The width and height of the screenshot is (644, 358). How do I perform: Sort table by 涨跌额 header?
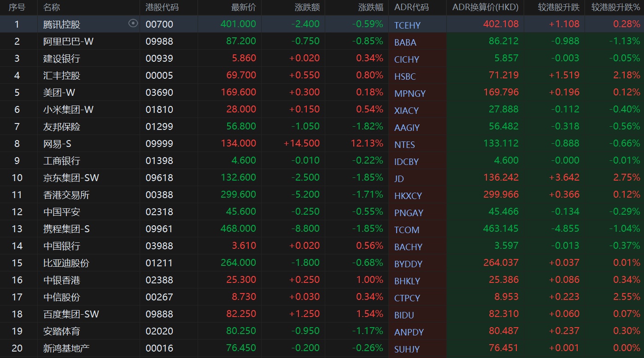[x=307, y=7]
